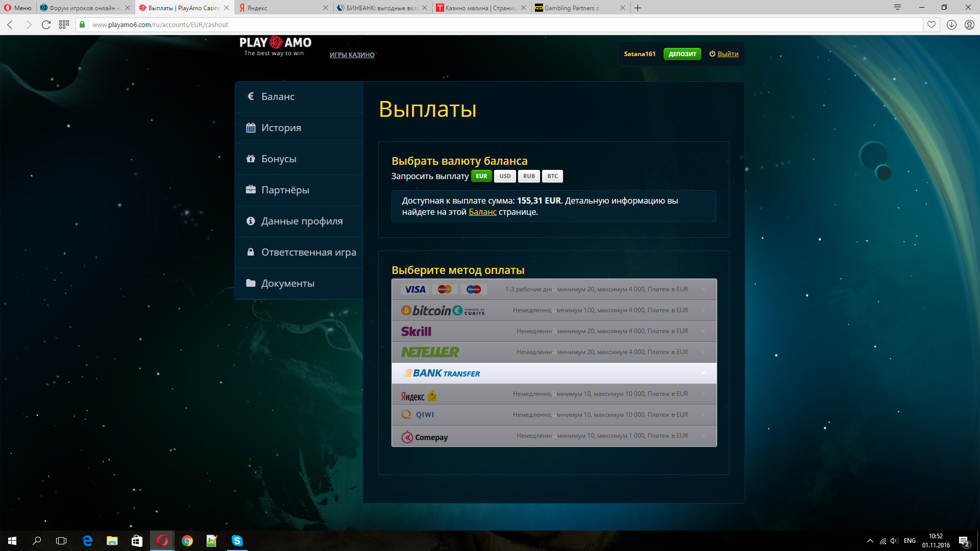This screenshot has height=551, width=980.
Task: Open Skype from taskbar
Action: (x=237, y=541)
